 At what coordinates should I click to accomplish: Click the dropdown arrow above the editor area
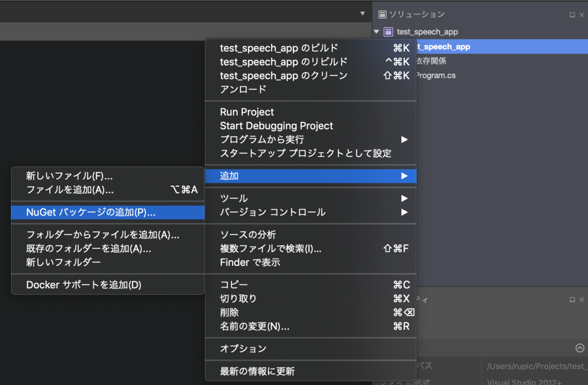(362, 13)
